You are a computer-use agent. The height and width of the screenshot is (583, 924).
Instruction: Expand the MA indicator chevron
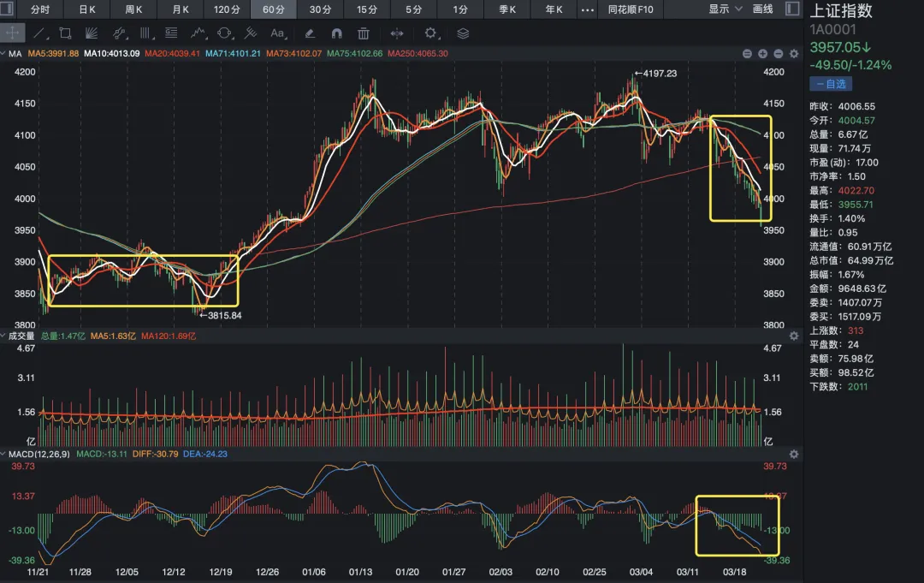pos(5,53)
